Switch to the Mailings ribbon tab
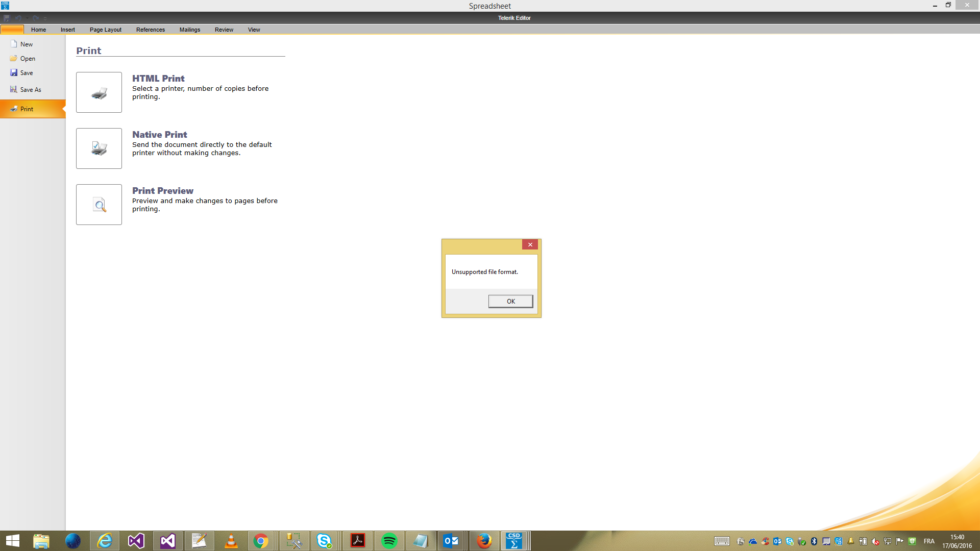 [x=189, y=30]
